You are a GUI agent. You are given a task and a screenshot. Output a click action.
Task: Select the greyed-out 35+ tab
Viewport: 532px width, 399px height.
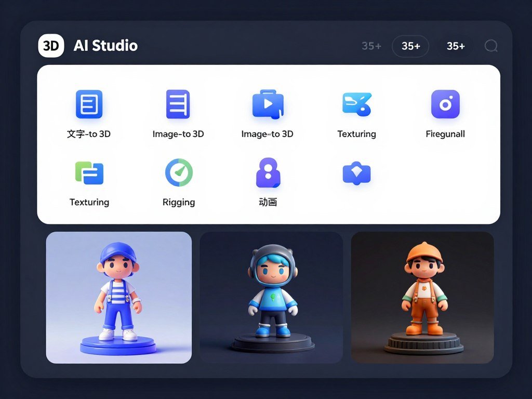click(371, 46)
